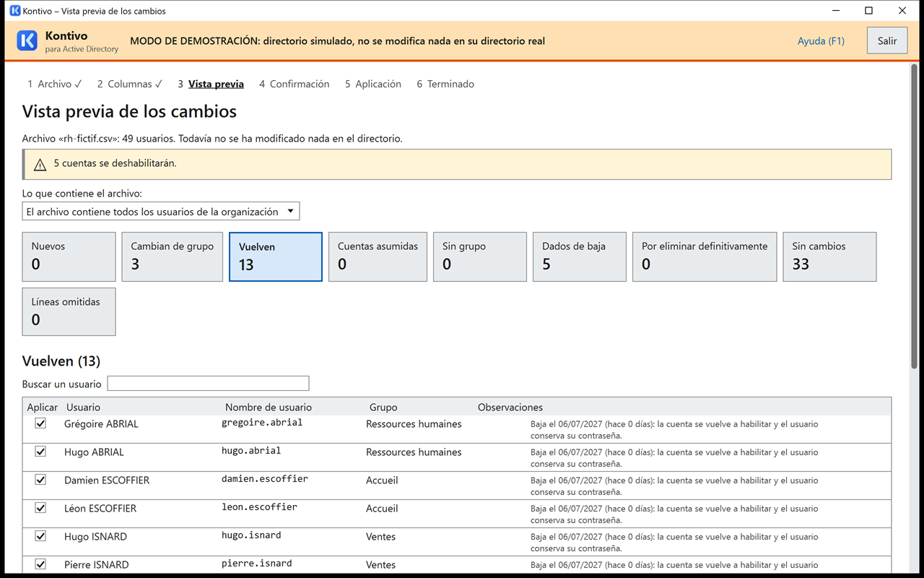
Task: Click username gregoire.abrial cell
Action: click(262, 423)
